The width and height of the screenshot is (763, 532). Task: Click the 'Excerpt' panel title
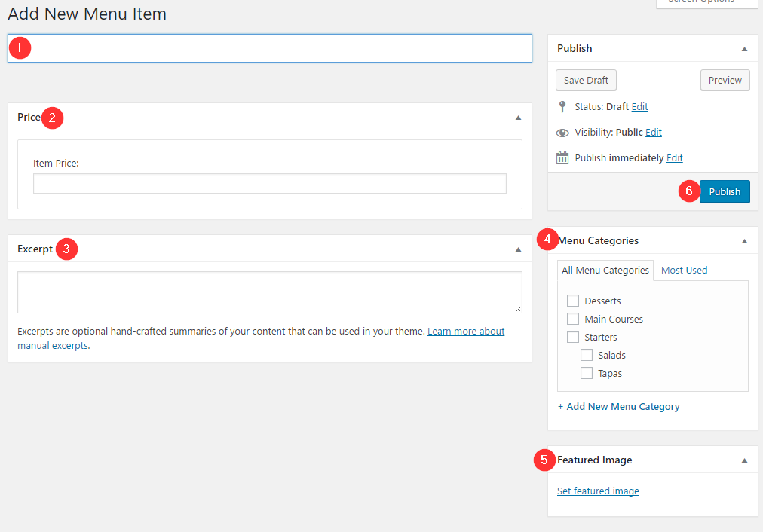point(35,249)
